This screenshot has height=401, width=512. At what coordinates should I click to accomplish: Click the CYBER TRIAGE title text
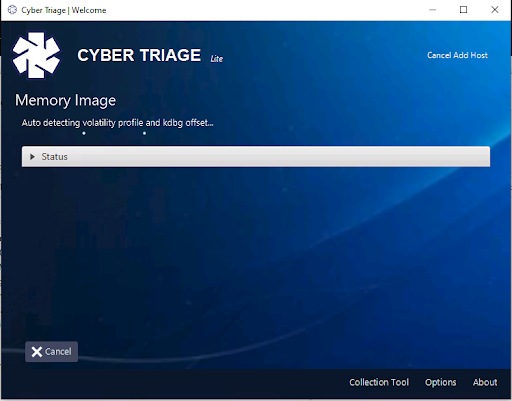tap(139, 55)
